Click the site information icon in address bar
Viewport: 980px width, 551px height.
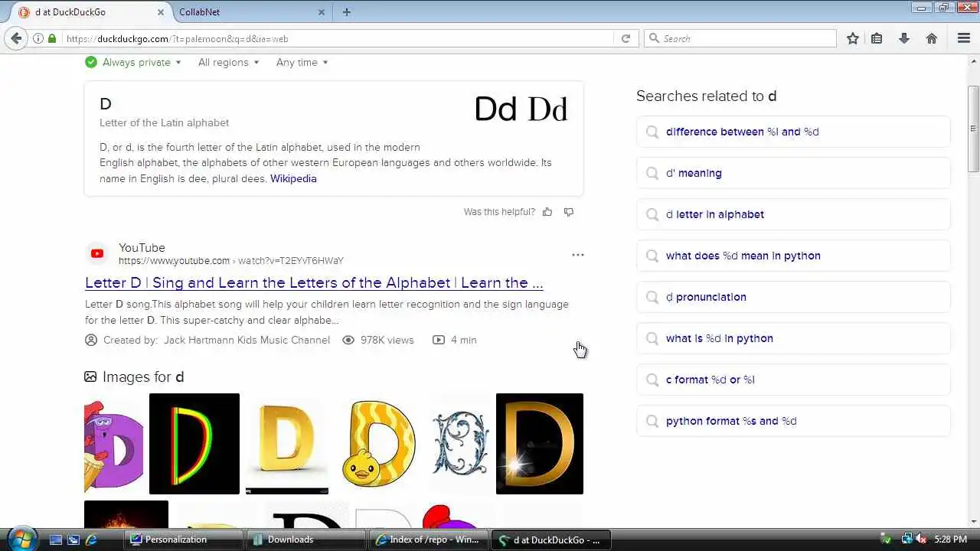point(38,38)
